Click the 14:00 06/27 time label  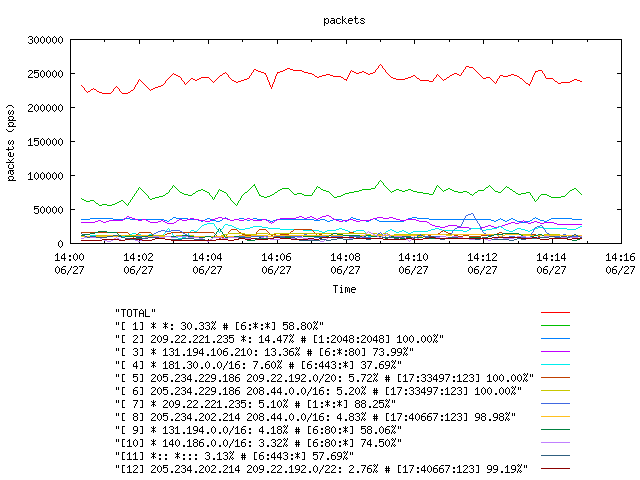tap(69, 264)
